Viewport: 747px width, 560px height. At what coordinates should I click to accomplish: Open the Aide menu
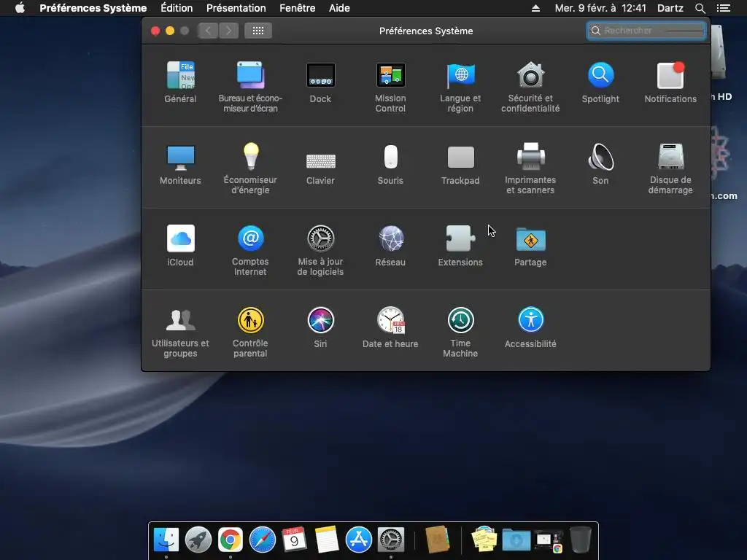(x=339, y=8)
